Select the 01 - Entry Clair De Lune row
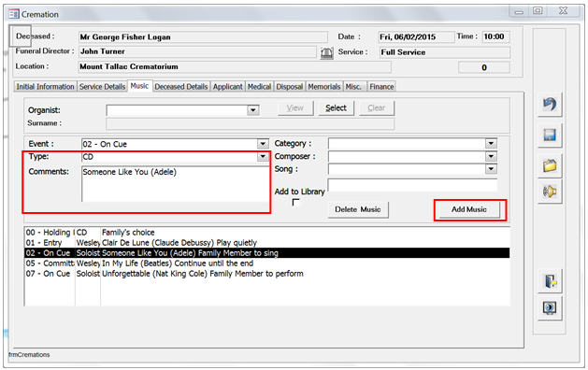The image size is (588, 370). click(267, 243)
